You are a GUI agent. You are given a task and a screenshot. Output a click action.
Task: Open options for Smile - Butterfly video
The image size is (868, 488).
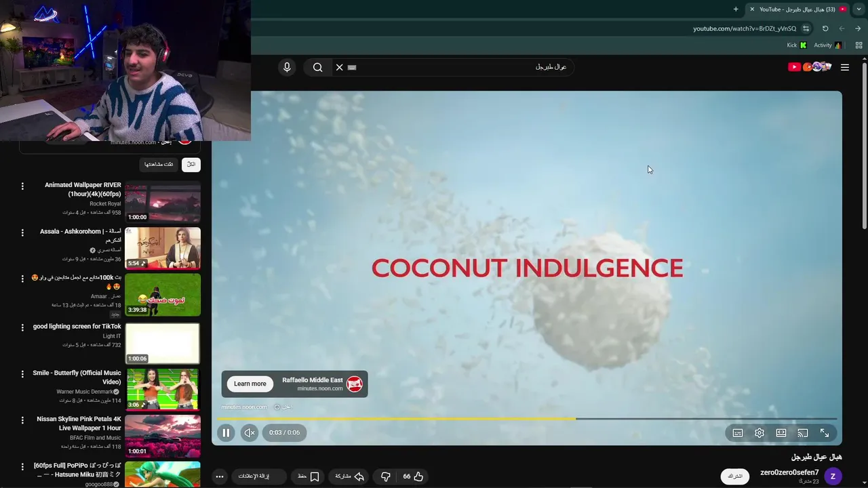pos(22,373)
